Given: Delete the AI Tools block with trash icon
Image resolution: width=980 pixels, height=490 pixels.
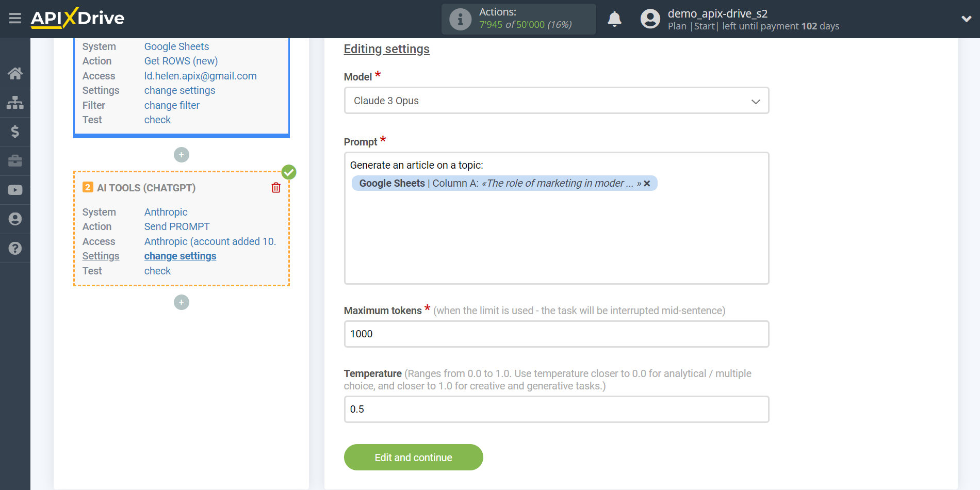Looking at the screenshot, I should pyautogui.click(x=276, y=188).
